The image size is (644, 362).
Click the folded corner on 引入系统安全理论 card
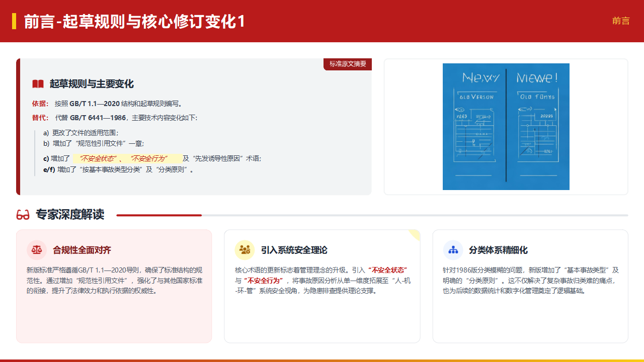pos(416,234)
